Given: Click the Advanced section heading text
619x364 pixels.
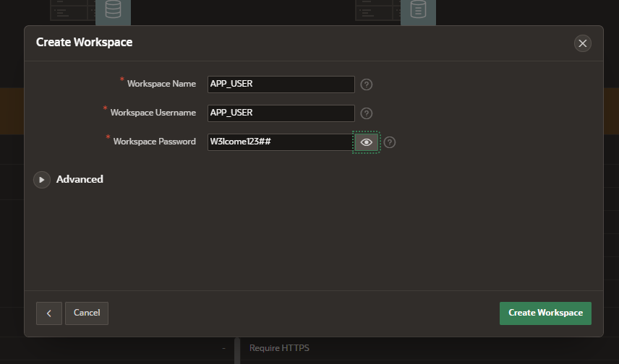Looking at the screenshot, I should coord(80,179).
